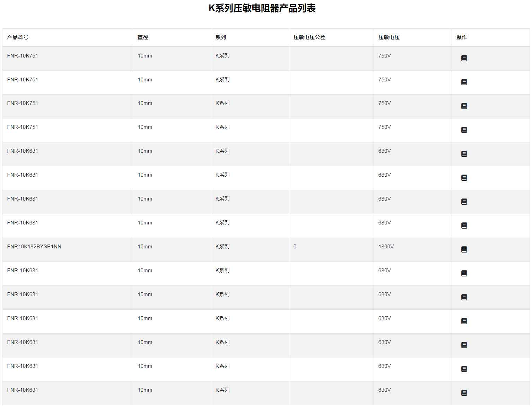Open the datasheet icon for the first 680V row
The height and width of the screenshot is (407, 532).
(x=464, y=154)
